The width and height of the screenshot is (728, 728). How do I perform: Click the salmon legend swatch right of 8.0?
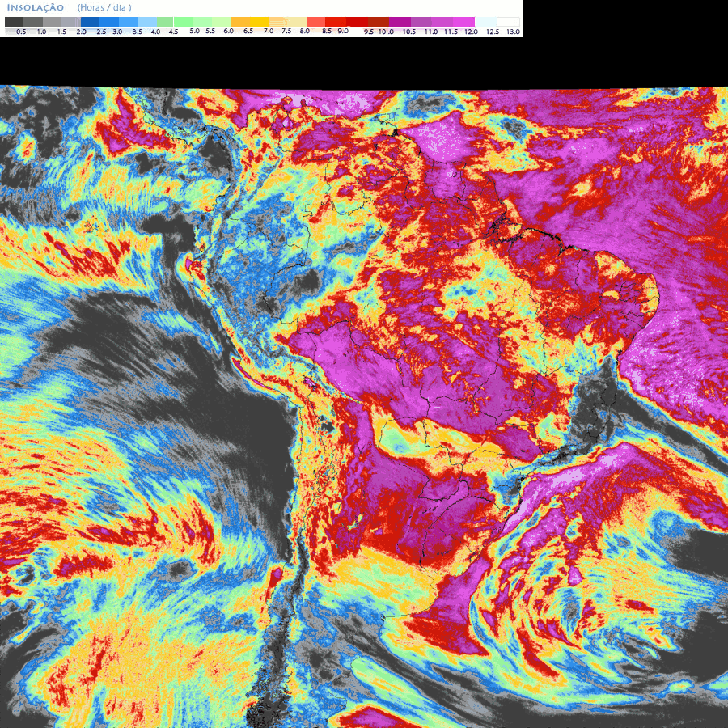[x=316, y=22]
